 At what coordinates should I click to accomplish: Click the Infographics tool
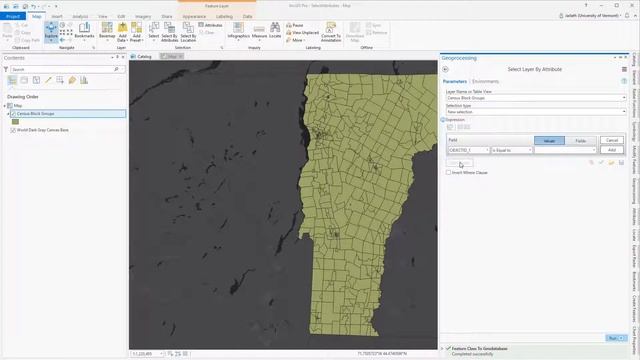pos(238,31)
